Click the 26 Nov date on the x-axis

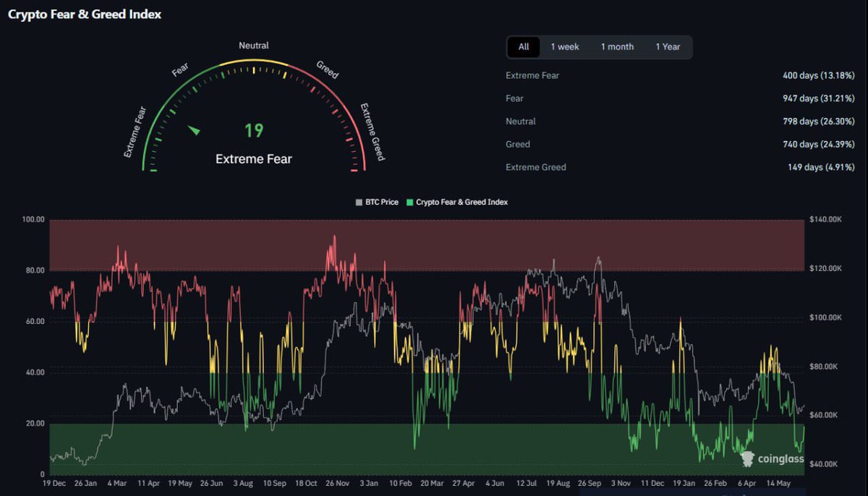[x=338, y=483]
